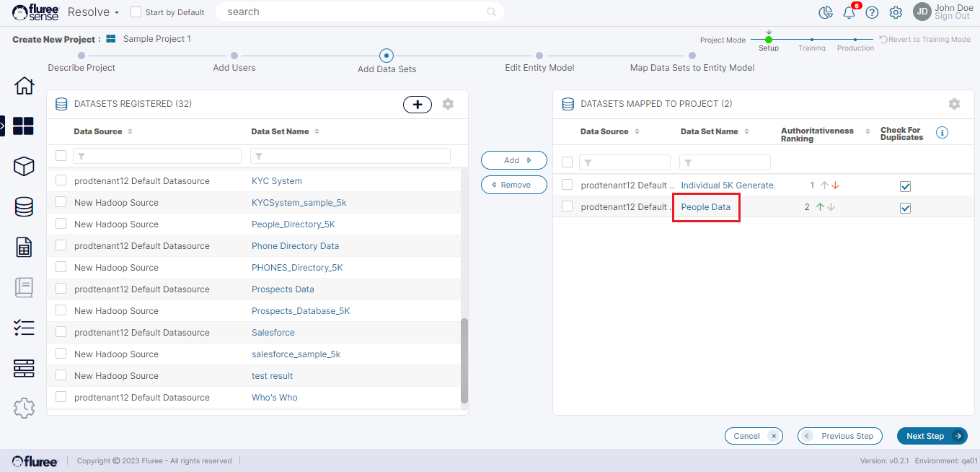This screenshot has height=472, width=980.
Task: Click the cube icon in left sidebar
Action: click(24, 167)
